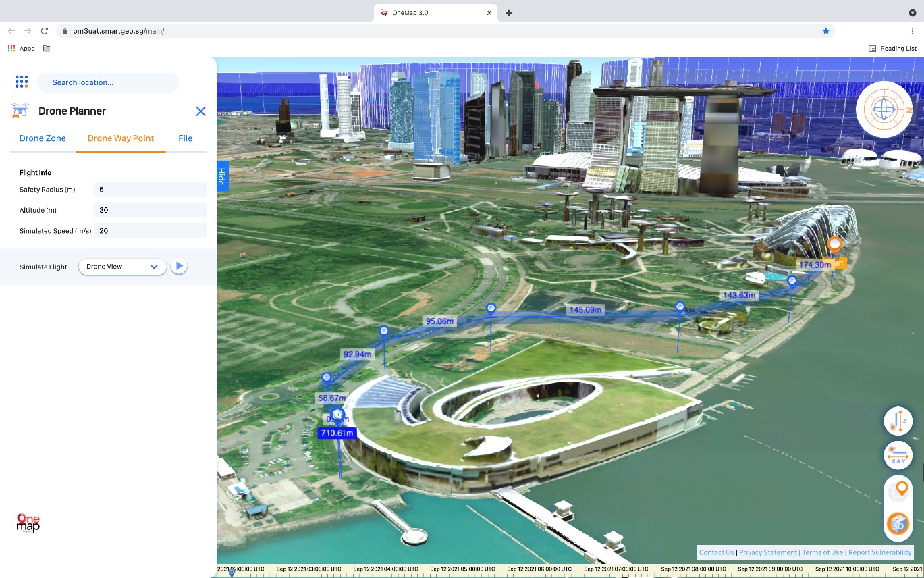Open the Report Vulnerability link
Image resolution: width=924 pixels, height=578 pixels.
tap(879, 552)
